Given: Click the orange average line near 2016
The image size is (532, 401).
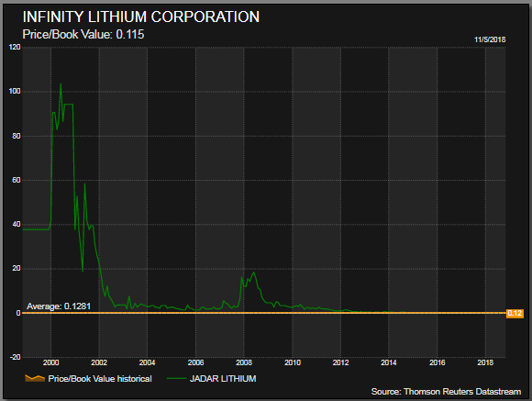Looking at the screenshot, I should pos(437,313).
